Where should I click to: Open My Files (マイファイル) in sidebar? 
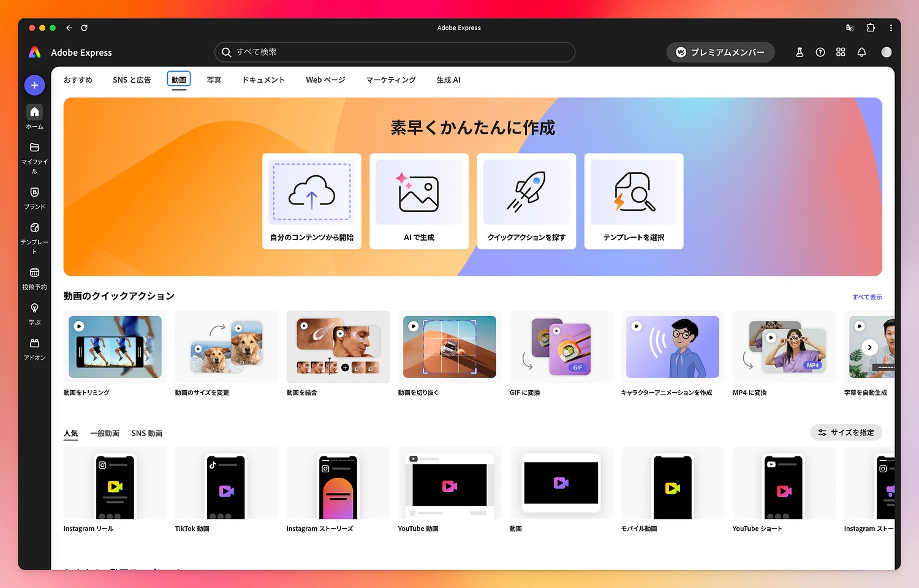34,148
